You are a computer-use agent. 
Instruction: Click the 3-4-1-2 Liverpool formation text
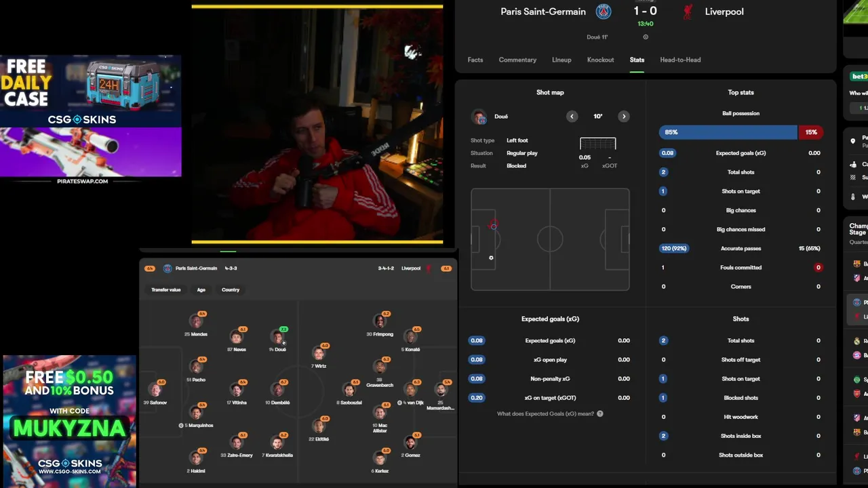387,268
